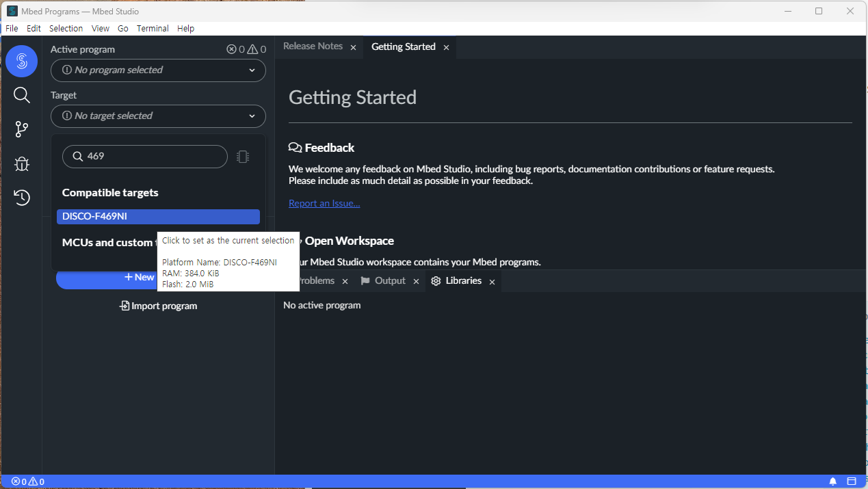868x489 pixels.
Task: Maximize the Mbed Studio window
Action: [819, 11]
